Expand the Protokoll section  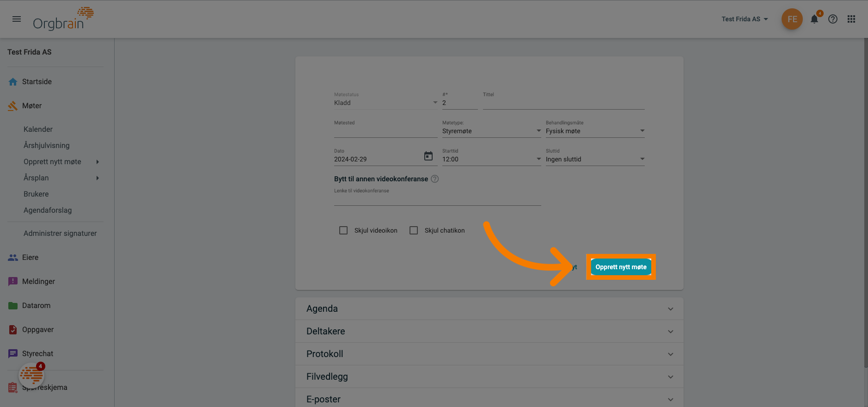click(489, 354)
